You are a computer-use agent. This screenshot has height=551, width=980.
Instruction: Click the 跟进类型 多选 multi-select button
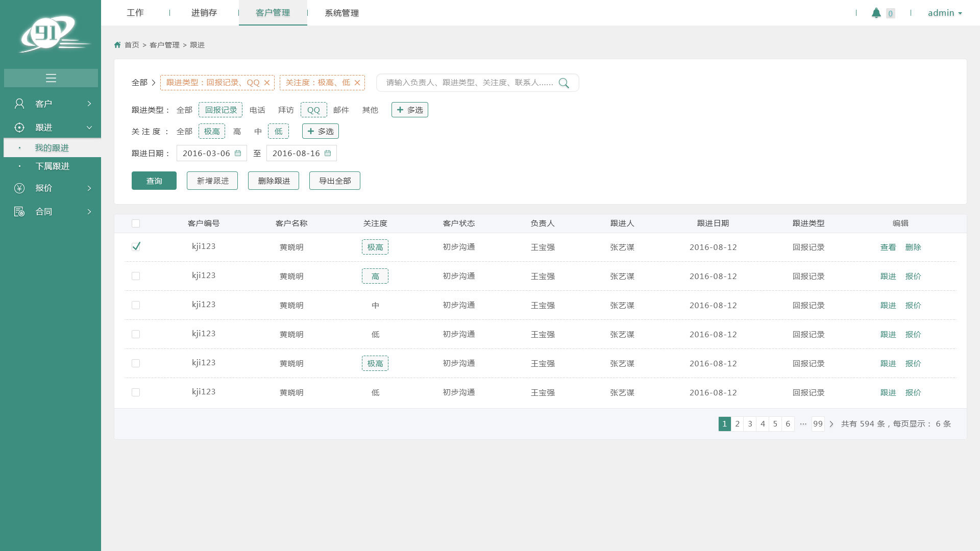410,110
